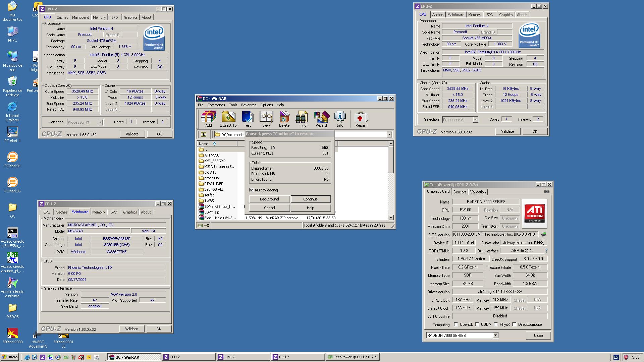Click the OC - WinRAR taskbar button
This screenshot has height=362, width=644.
click(133, 357)
